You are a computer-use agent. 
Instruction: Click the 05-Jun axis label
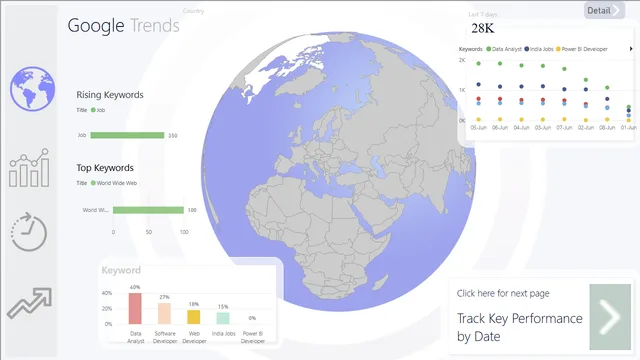tap(478, 128)
